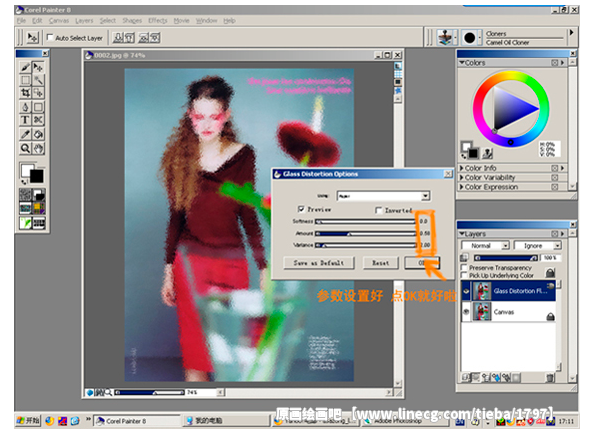
Task: Expand the Color Info panel
Action: (461, 168)
